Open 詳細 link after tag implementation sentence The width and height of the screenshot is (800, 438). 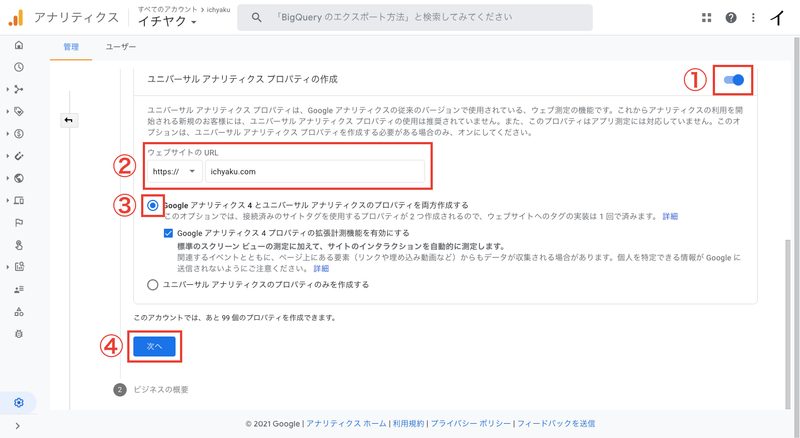pyautogui.click(x=670, y=216)
